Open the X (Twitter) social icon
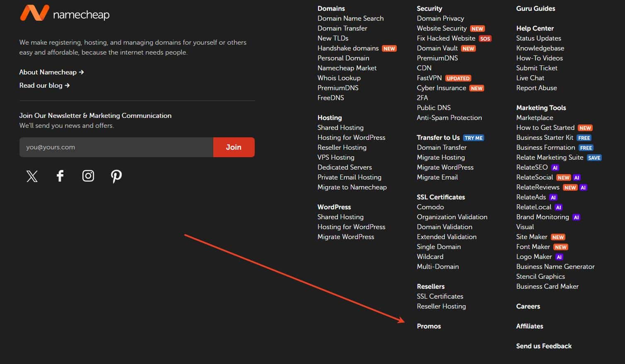 coord(32,176)
